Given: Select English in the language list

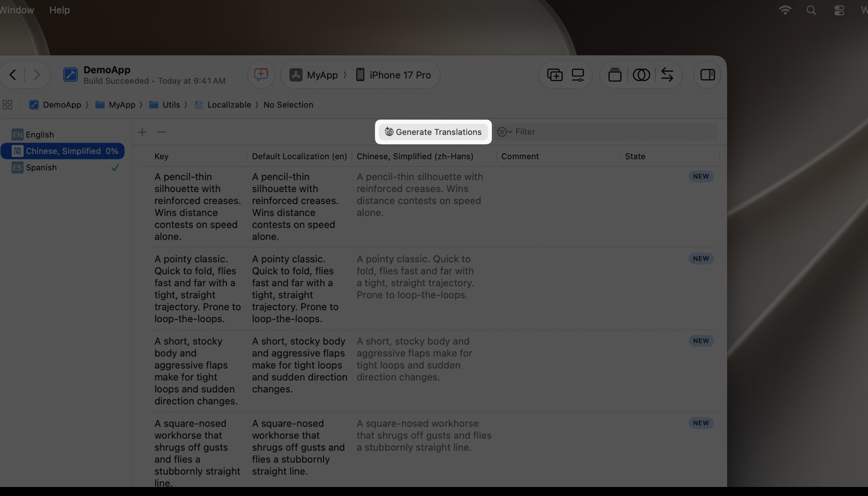Looking at the screenshot, I should point(63,135).
